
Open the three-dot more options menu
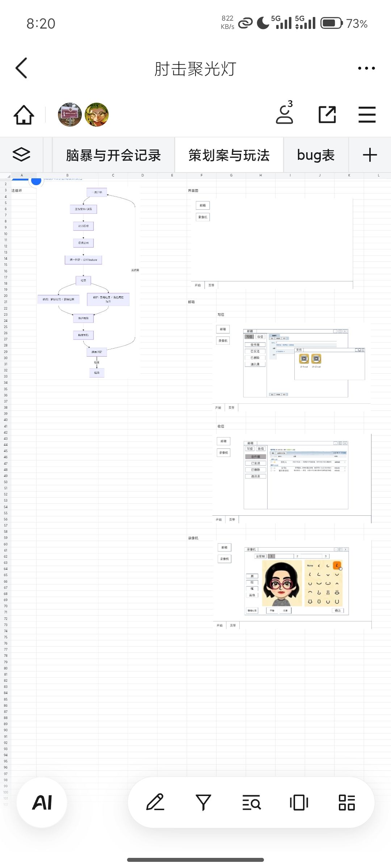click(x=366, y=68)
